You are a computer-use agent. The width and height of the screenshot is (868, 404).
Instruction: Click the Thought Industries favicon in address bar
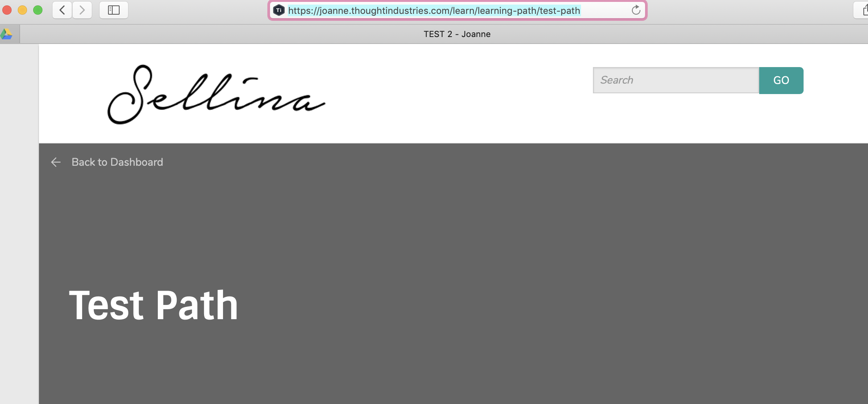[x=279, y=10]
